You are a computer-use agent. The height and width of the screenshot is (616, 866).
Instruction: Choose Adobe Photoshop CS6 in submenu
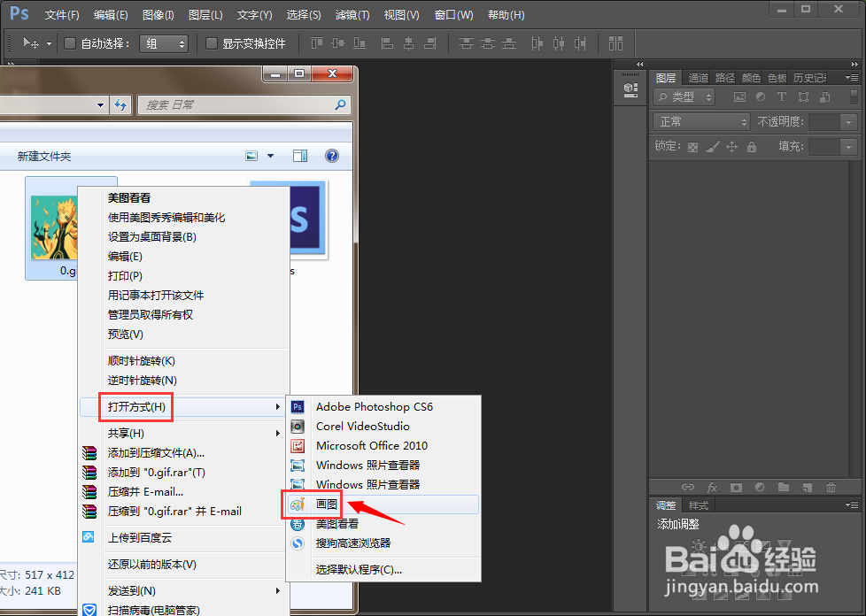tap(383, 407)
